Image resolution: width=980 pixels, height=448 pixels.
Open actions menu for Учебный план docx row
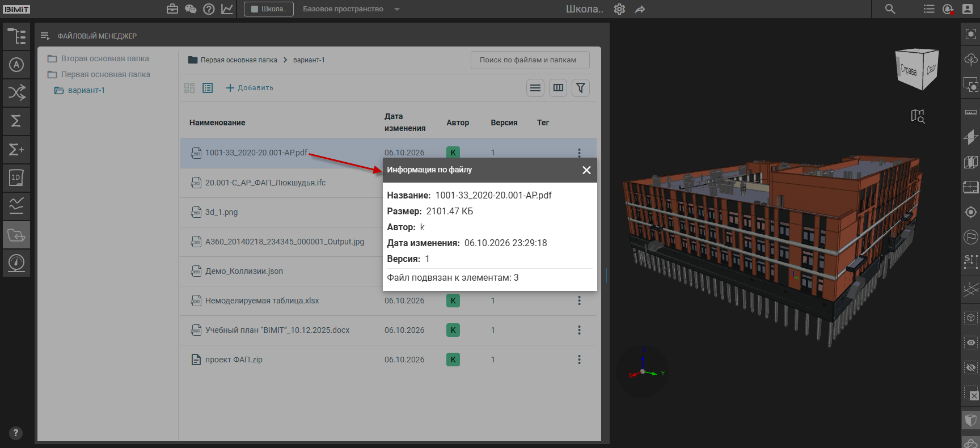pyautogui.click(x=579, y=330)
